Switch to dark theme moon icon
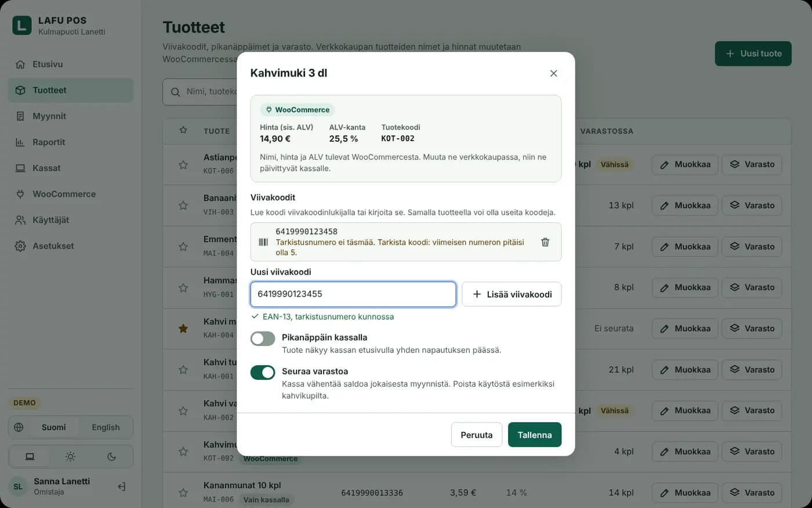The image size is (812, 508). pos(111,457)
